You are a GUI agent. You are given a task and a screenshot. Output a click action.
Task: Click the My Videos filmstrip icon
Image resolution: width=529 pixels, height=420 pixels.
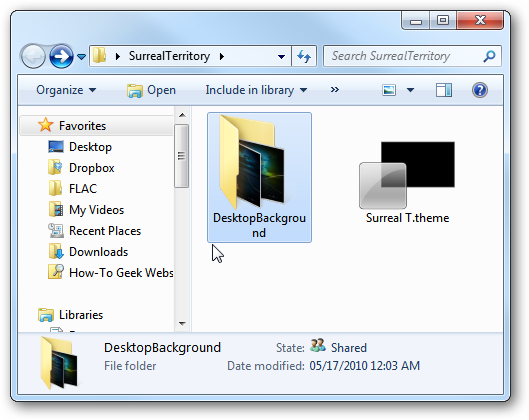[56, 209]
